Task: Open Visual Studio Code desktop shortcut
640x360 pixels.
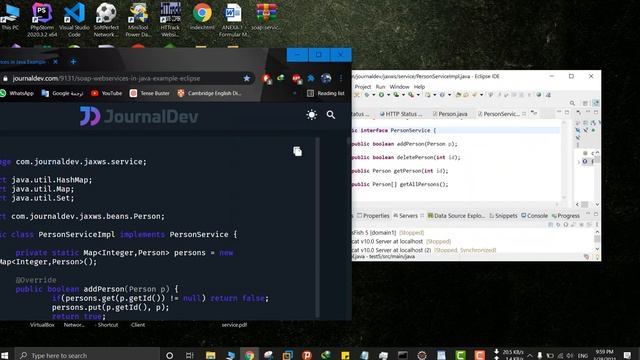Action: pyautogui.click(x=74, y=19)
